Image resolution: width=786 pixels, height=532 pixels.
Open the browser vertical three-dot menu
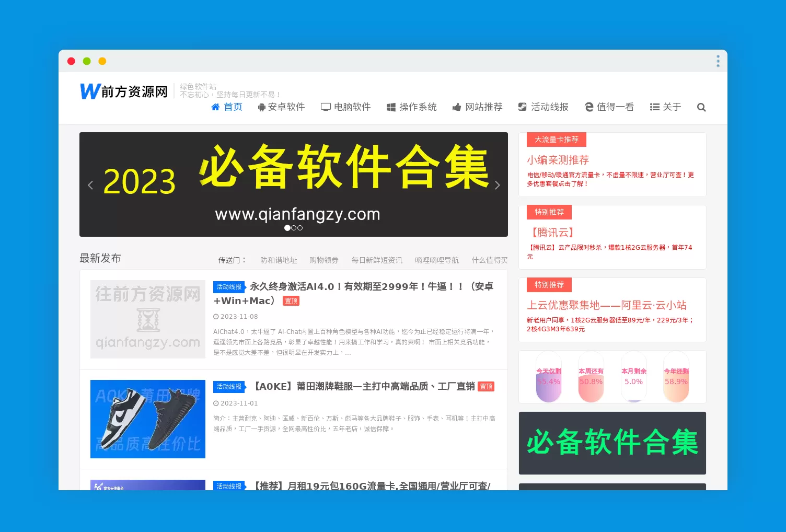click(718, 61)
